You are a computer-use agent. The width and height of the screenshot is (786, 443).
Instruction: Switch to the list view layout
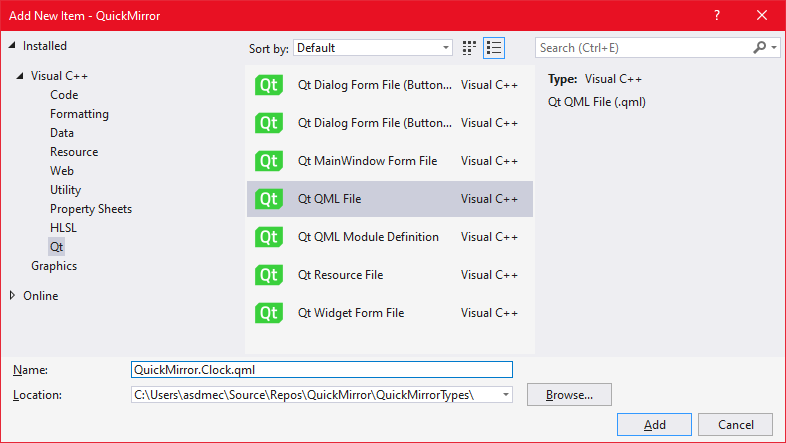[493, 48]
